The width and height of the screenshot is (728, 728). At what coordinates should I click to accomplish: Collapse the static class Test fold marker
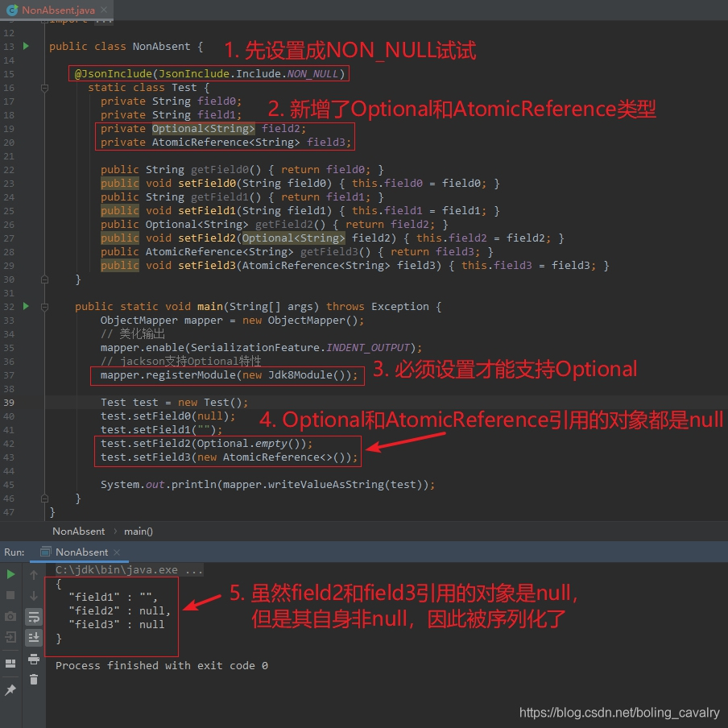[44, 88]
